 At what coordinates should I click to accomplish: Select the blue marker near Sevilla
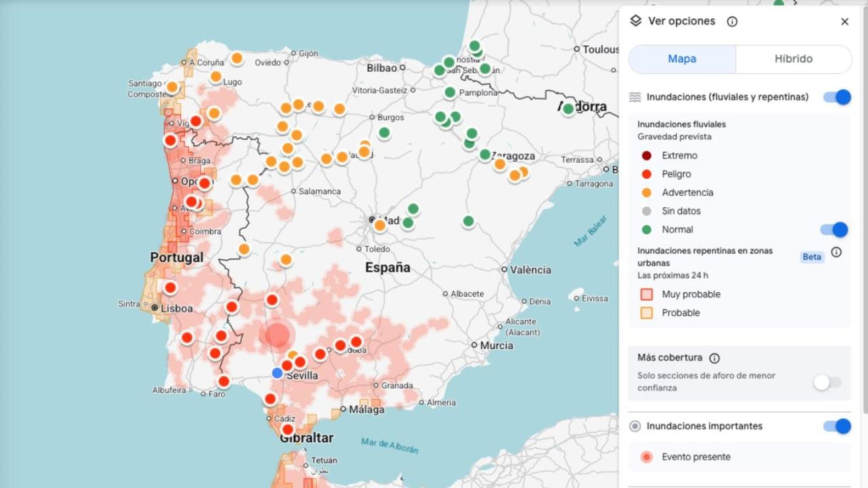(x=276, y=373)
